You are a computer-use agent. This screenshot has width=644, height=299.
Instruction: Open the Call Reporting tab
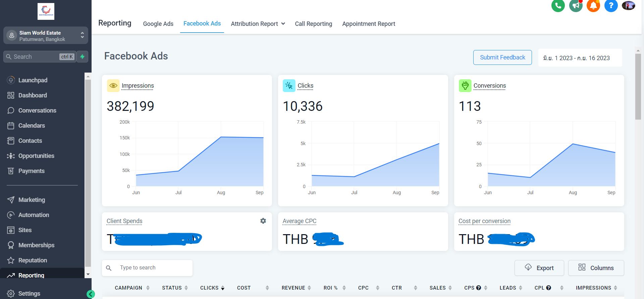click(x=313, y=24)
